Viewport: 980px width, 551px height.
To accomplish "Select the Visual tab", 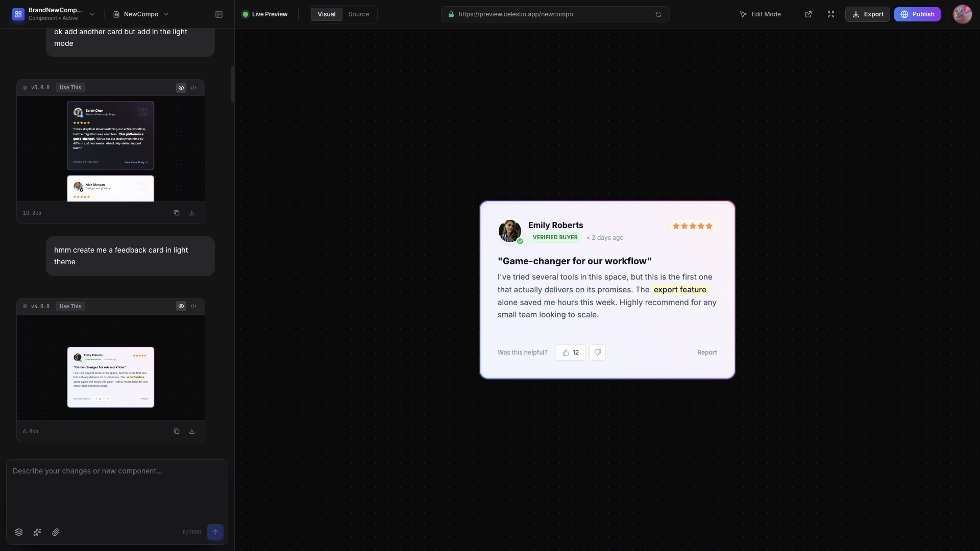I will tap(327, 14).
